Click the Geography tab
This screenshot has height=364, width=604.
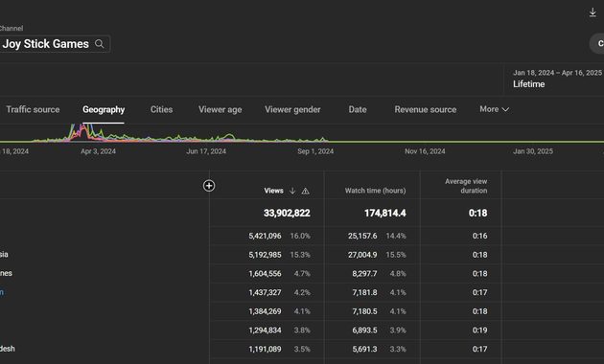[104, 109]
